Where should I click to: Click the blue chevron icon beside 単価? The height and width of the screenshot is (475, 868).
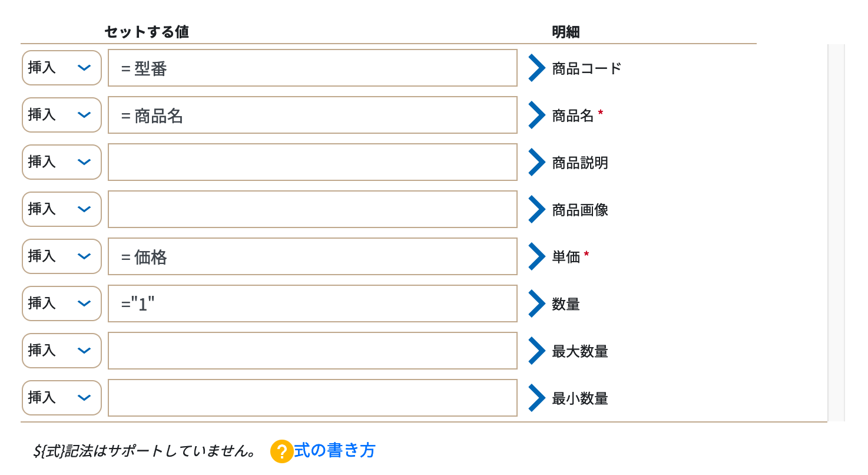537,256
